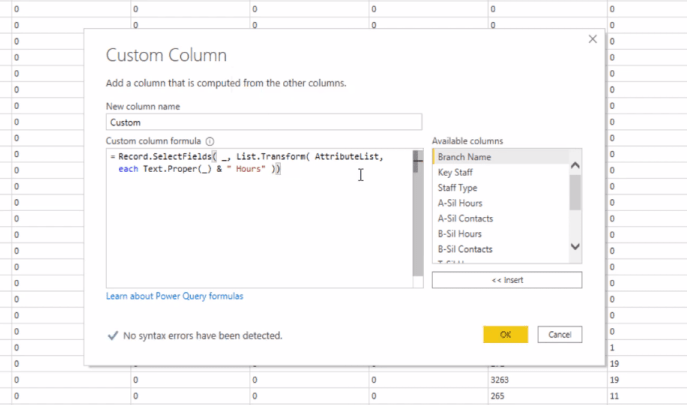This screenshot has height=405, width=687.
Task: Click the formula info icon
Action: [x=210, y=141]
